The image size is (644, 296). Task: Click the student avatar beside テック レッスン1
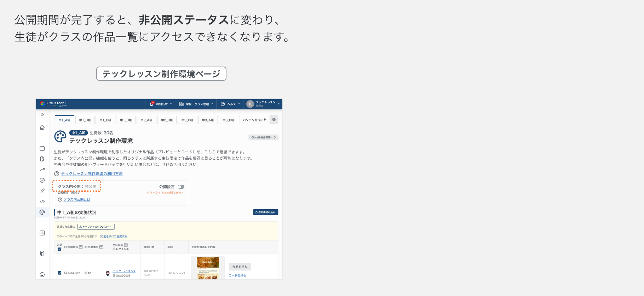coord(108,273)
